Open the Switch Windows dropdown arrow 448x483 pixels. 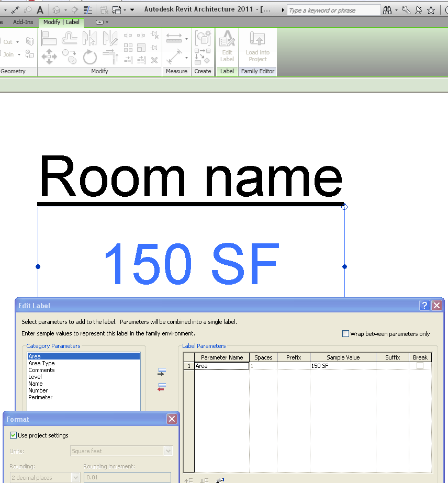coord(125,10)
